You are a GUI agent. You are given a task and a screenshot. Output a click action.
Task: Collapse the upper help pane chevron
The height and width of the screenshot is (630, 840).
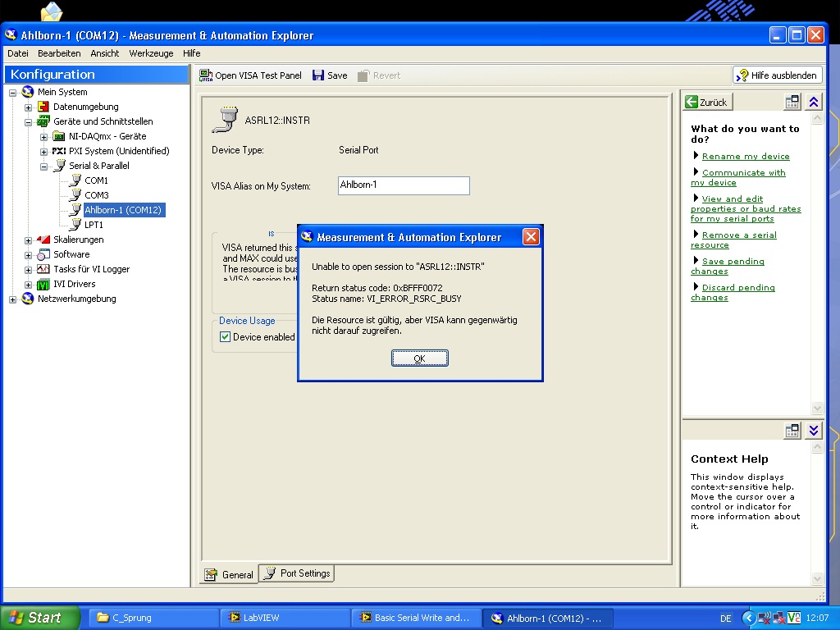point(814,102)
